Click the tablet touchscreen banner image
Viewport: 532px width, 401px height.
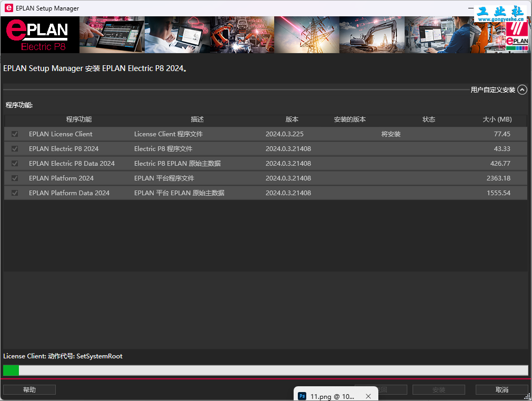pos(112,35)
